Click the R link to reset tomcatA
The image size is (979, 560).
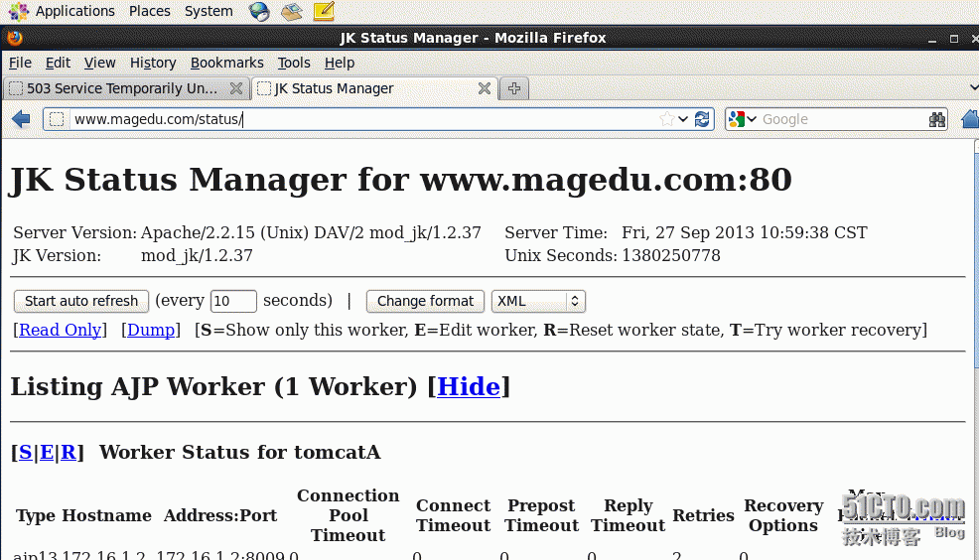click(x=69, y=452)
